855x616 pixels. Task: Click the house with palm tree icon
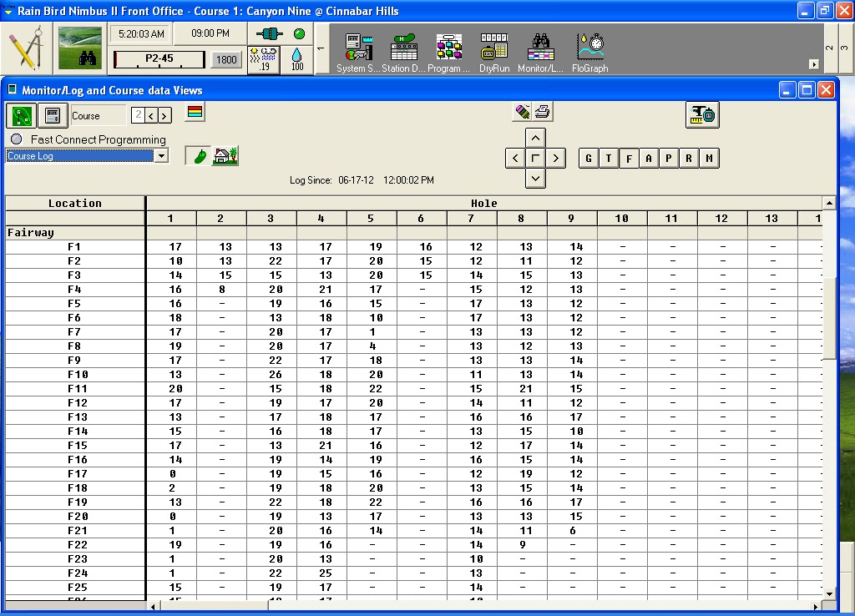click(225, 156)
